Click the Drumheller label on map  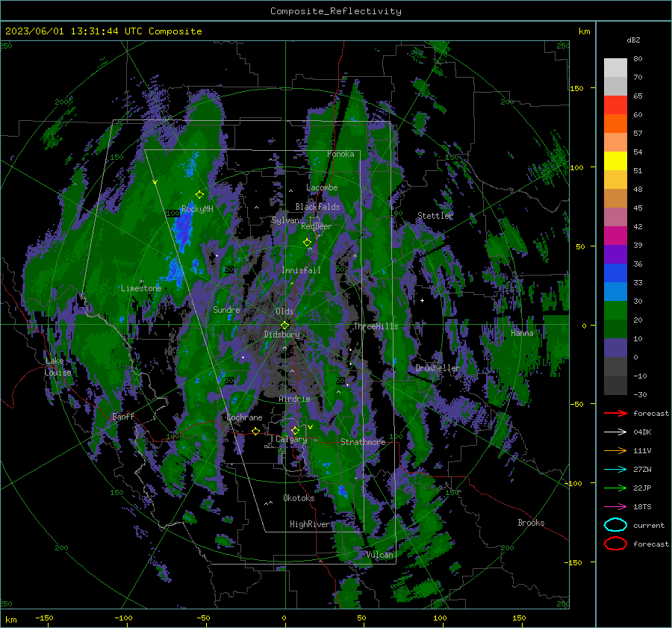coord(437,368)
